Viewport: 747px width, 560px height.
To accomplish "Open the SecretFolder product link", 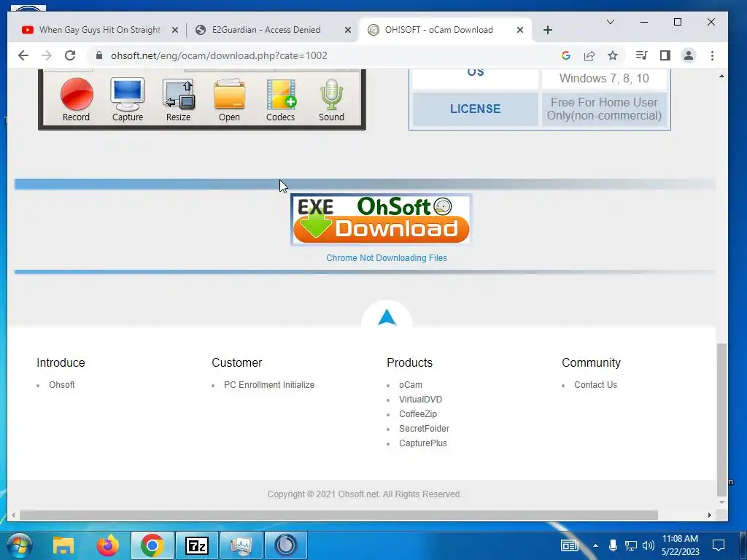I will coord(424,429).
